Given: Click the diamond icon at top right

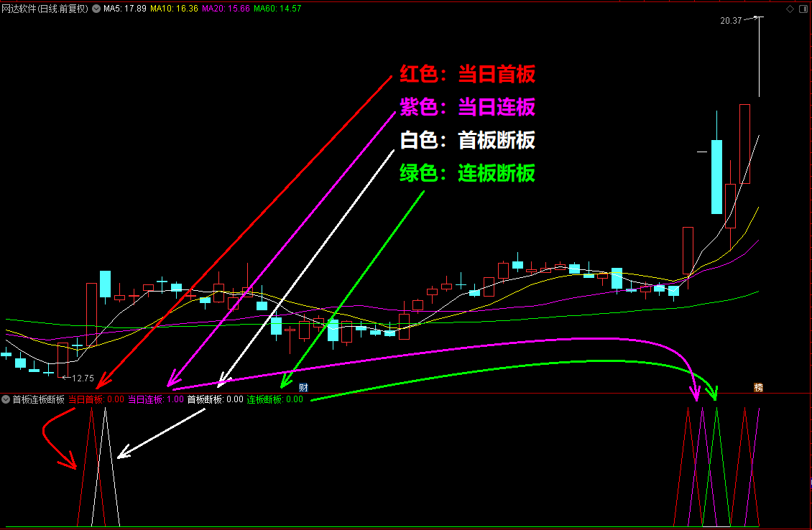Looking at the screenshot, I should [x=790, y=9].
